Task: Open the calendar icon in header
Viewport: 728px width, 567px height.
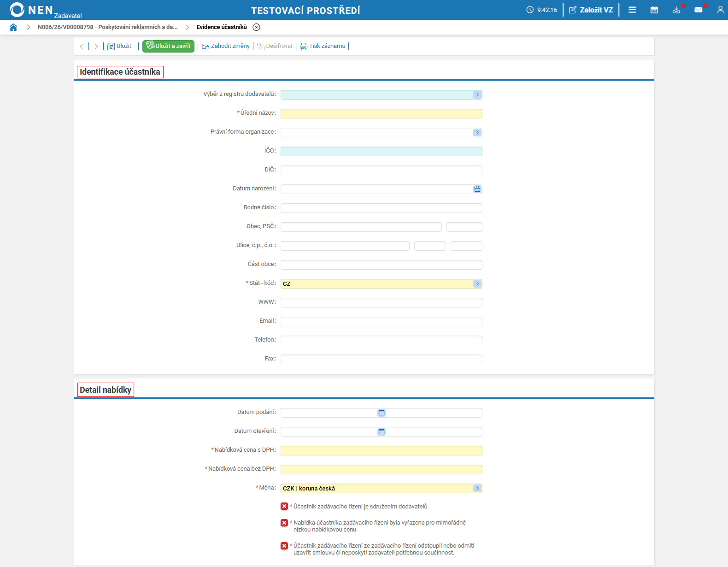Action: tap(654, 10)
